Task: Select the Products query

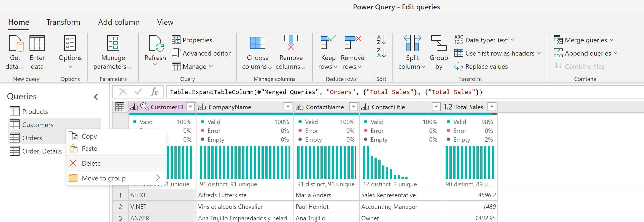Action: tap(35, 112)
